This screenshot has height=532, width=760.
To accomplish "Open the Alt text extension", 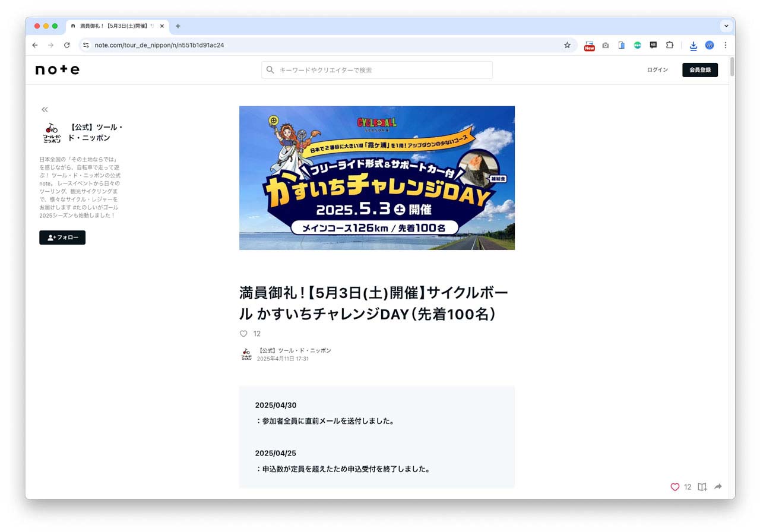I will (653, 45).
